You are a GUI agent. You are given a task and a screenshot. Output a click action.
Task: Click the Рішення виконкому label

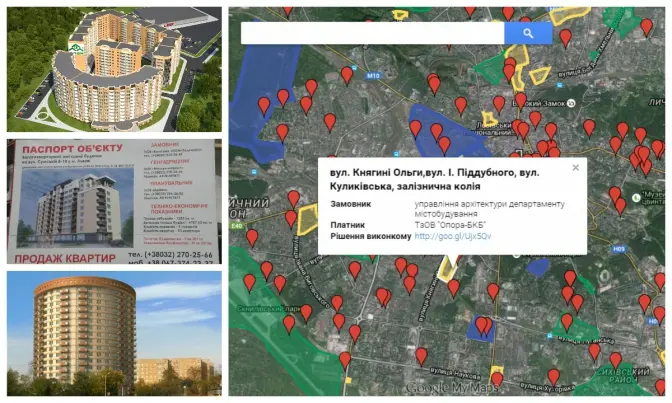point(371,236)
